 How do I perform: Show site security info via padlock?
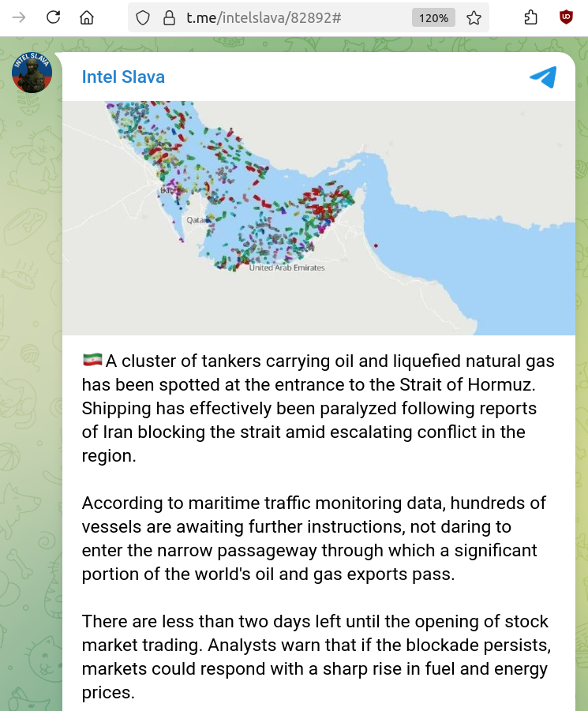point(167,17)
